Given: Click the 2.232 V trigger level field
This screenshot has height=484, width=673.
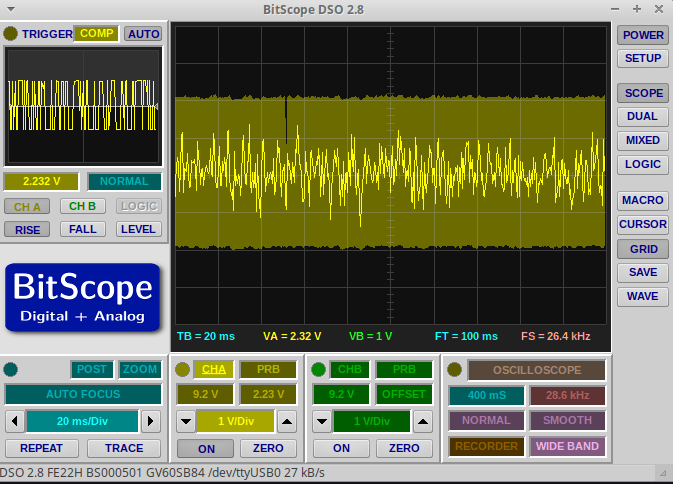Looking at the screenshot, I should 41,182.
